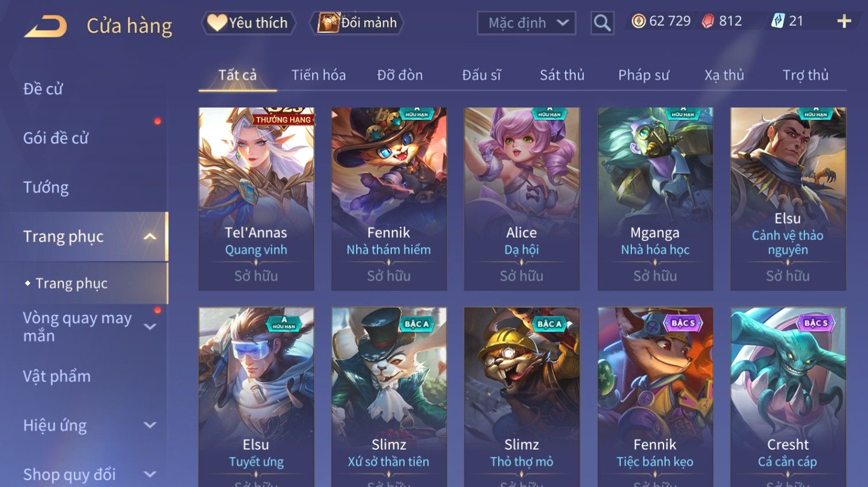Expand Vòng quay may mắn section
Image resolution: width=868 pixels, height=487 pixels.
(150, 327)
